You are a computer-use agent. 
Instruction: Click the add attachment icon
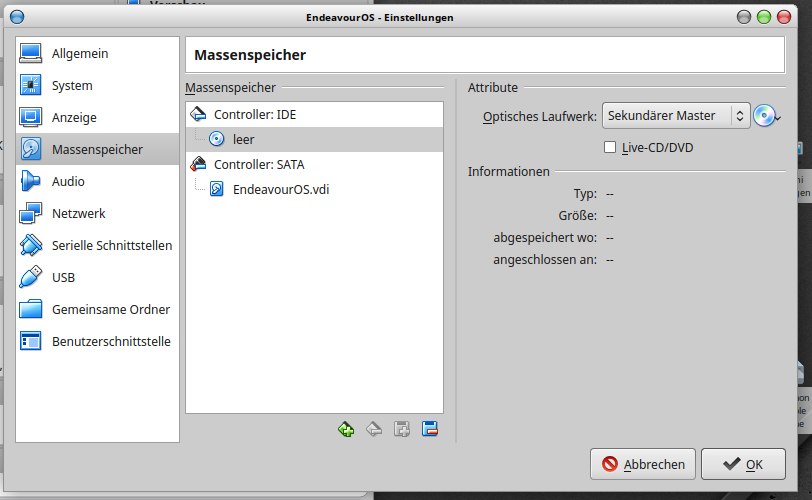point(402,429)
